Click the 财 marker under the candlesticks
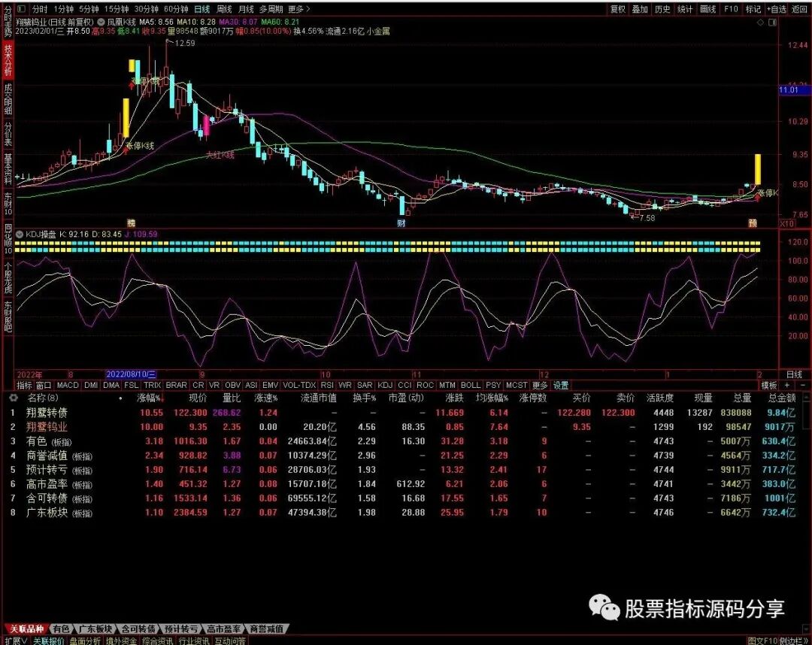 (401, 223)
